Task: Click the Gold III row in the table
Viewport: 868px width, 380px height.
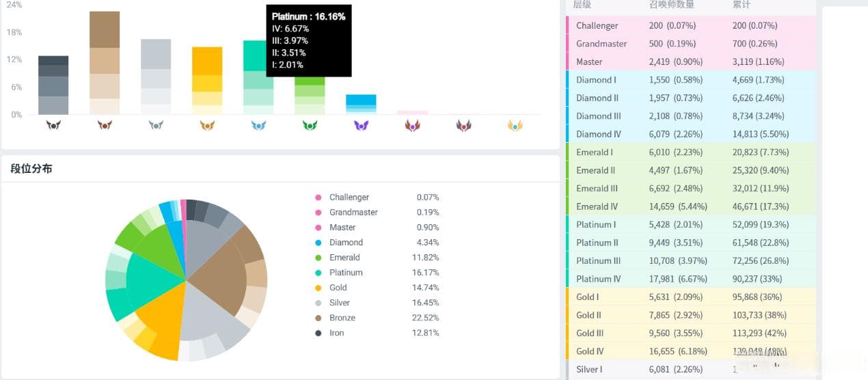Action: click(x=691, y=334)
